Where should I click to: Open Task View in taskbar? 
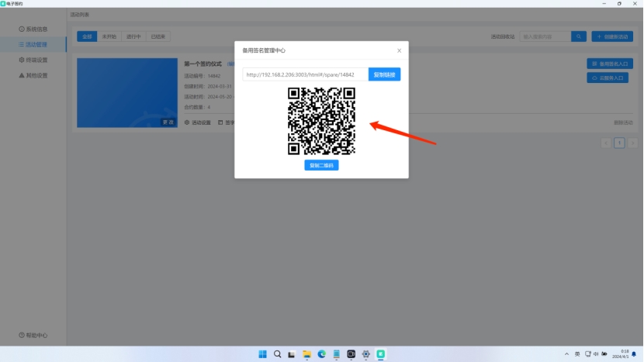[x=292, y=353]
